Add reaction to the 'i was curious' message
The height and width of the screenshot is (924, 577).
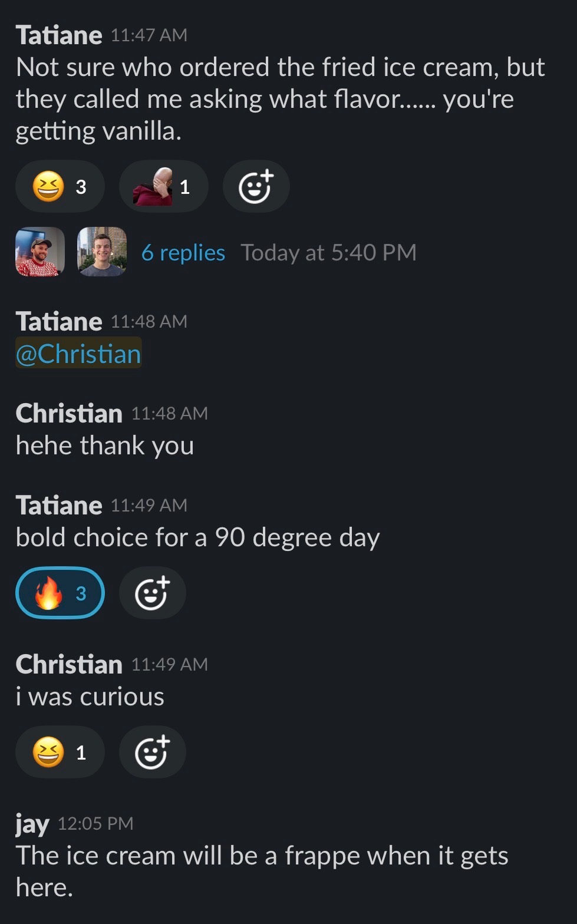click(x=153, y=752)
